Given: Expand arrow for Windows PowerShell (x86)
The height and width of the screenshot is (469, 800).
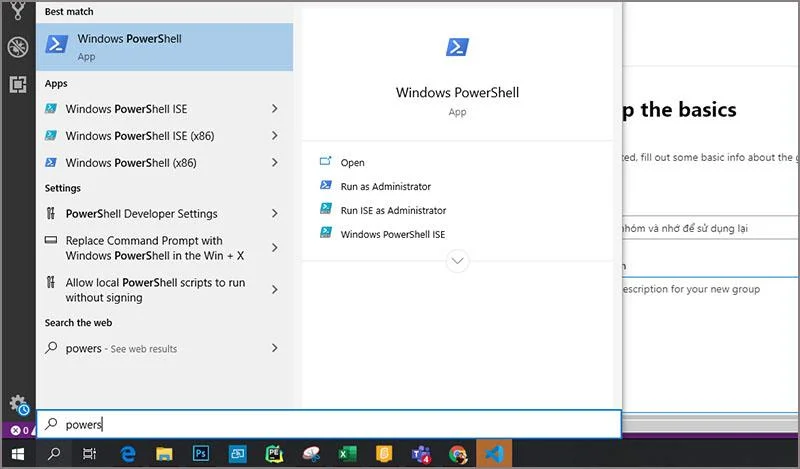Looking at the screenshot, I should tap(274, 163).
